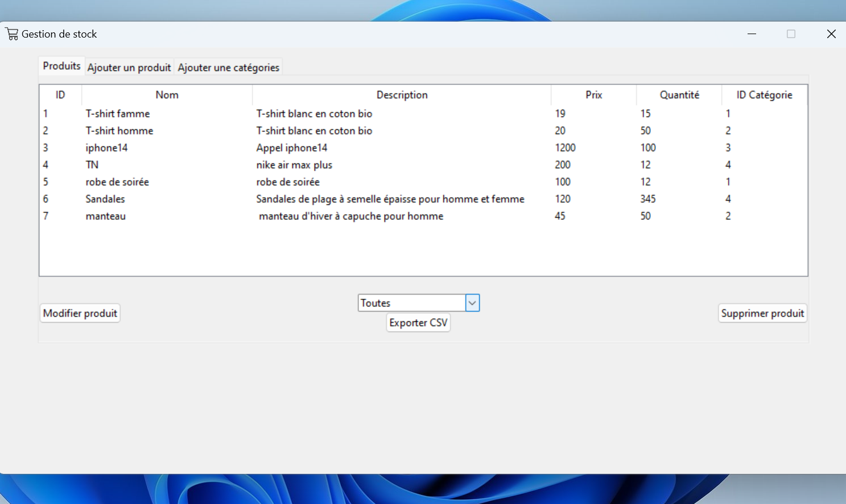Viewport: 846px width, 504px height.
Task: Click the Exporter CSV button
Action: tap(418, 323)
